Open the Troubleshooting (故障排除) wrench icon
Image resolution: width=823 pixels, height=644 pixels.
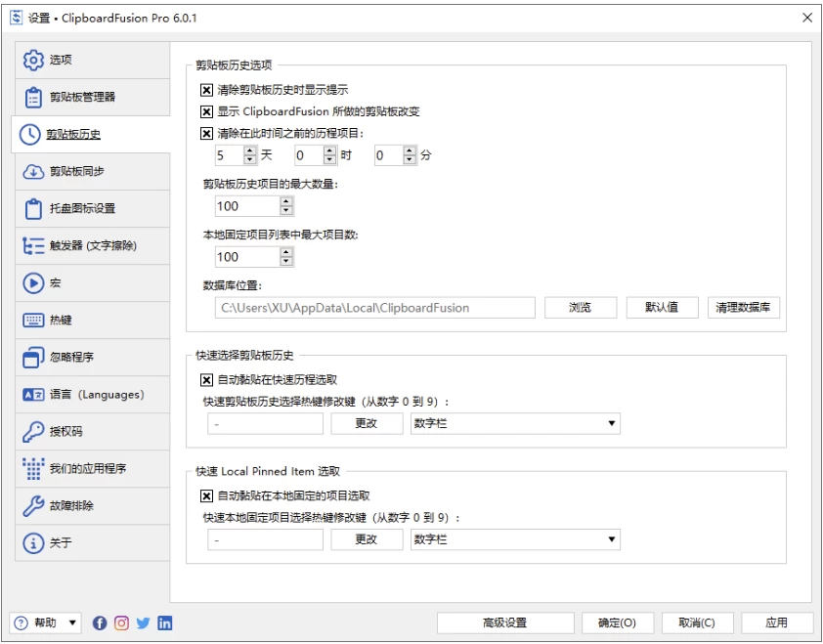(34, 506)
